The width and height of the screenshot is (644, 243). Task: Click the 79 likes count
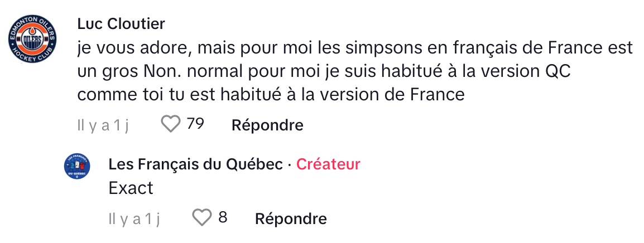[x=195, y=124]
